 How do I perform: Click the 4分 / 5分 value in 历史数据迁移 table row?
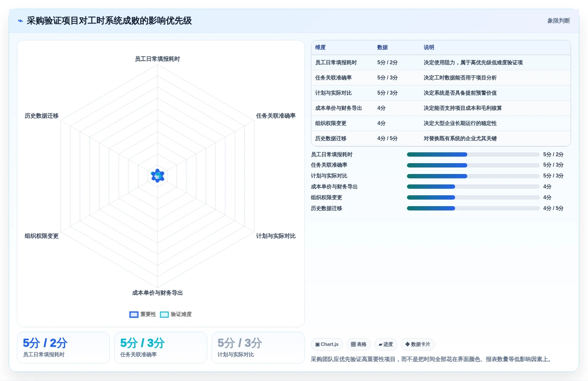387,138
